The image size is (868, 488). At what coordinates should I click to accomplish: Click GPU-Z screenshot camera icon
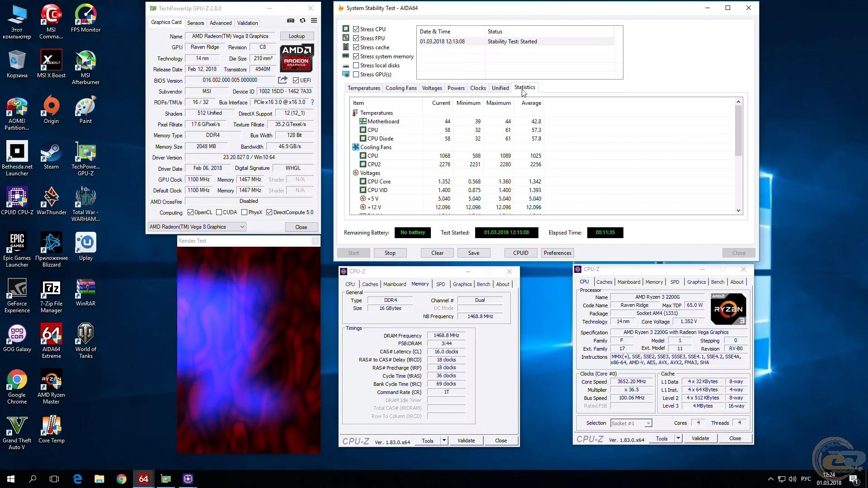291,21
